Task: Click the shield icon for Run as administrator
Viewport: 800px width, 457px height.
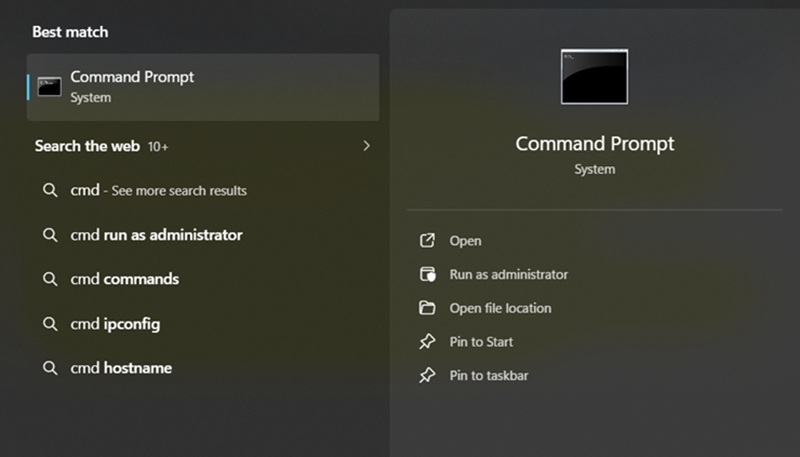Action: (428, 274)
